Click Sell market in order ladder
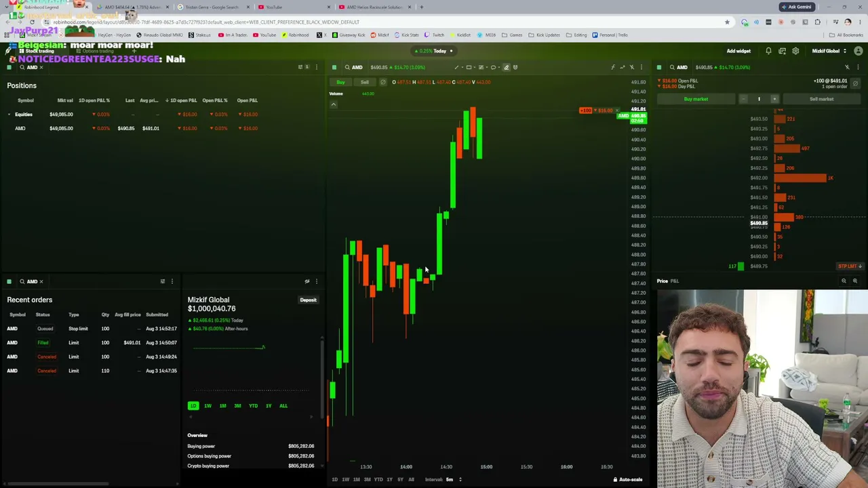The width and height of the screenshot is (868, 488). click(821, 99)
